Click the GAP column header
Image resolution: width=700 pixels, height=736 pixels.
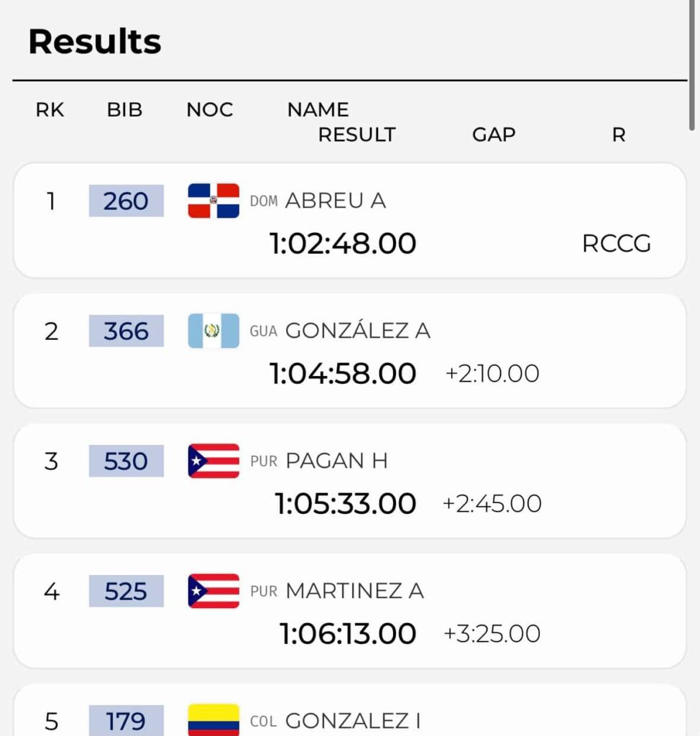(494, 134)
